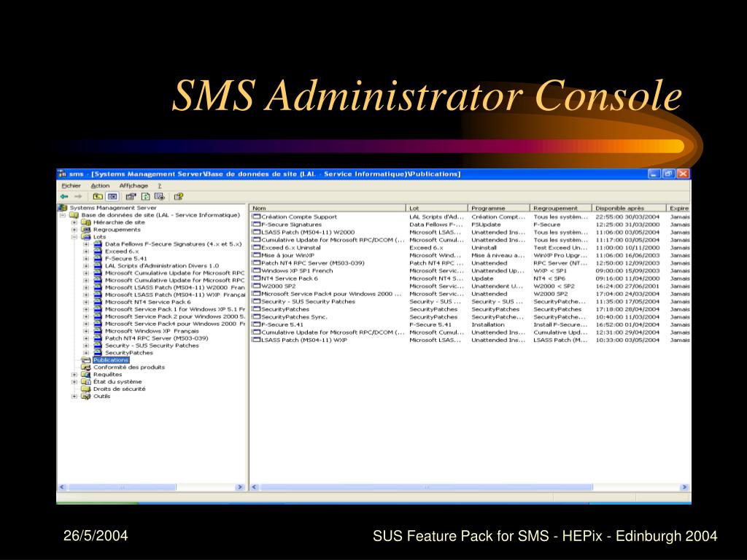747x560 pixels.
Task: Select the Publications tree node
Action: [x=111, y=360]
